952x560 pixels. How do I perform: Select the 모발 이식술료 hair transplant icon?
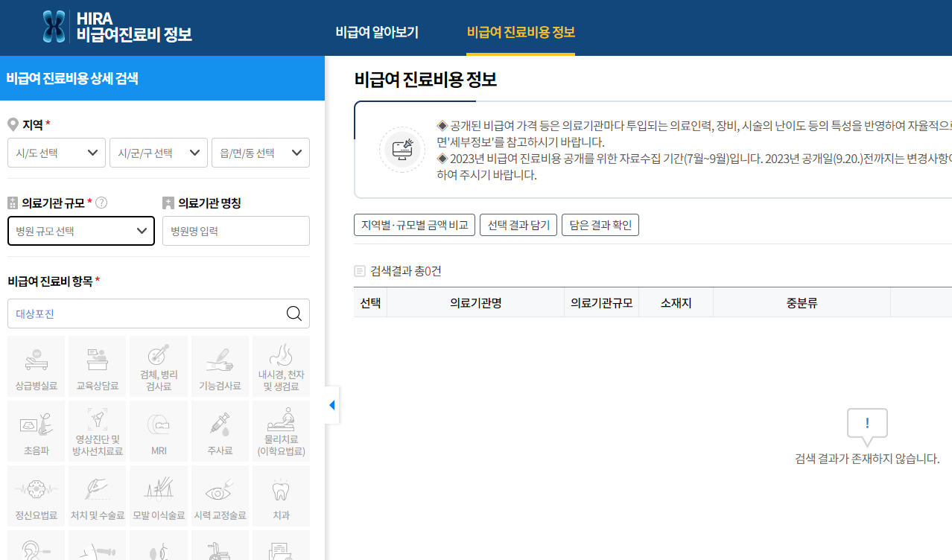(x=158, y=495)
